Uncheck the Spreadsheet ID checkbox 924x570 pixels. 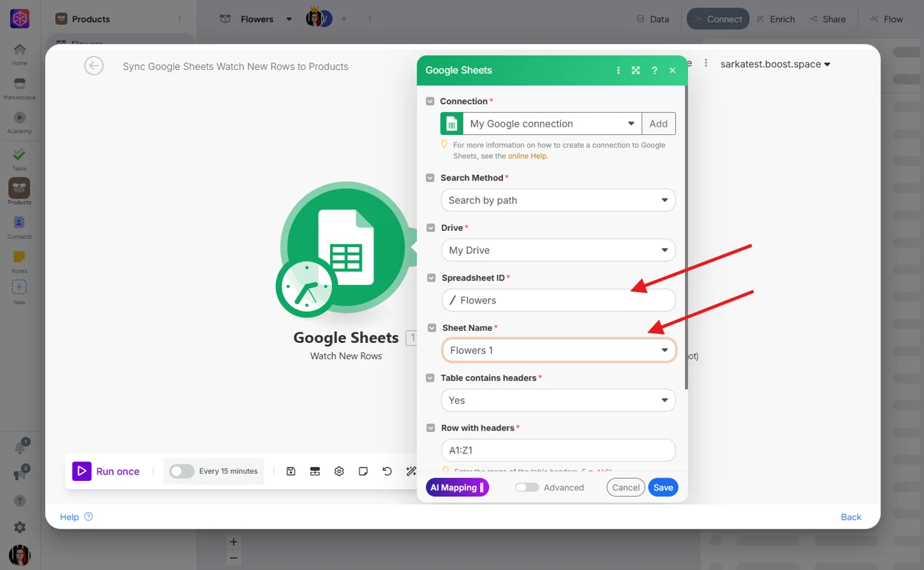point(431,278)
